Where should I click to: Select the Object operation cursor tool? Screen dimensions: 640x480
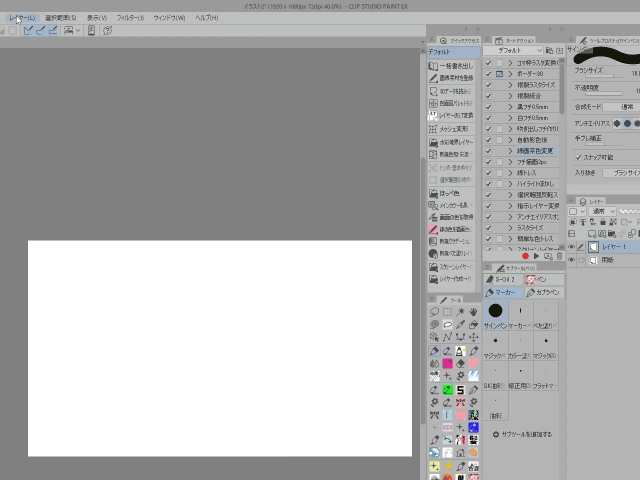pyautogui.click(x=434, y=337)
